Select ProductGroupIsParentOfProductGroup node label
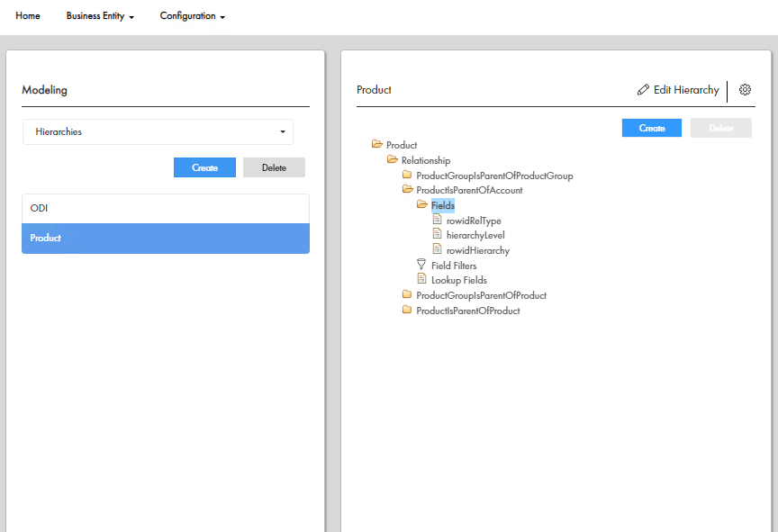778x532 pixels. click(x=494, y=176)
